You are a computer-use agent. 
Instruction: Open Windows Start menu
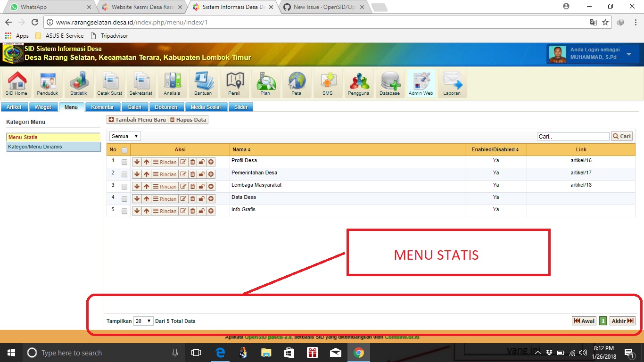pos(11,353)
